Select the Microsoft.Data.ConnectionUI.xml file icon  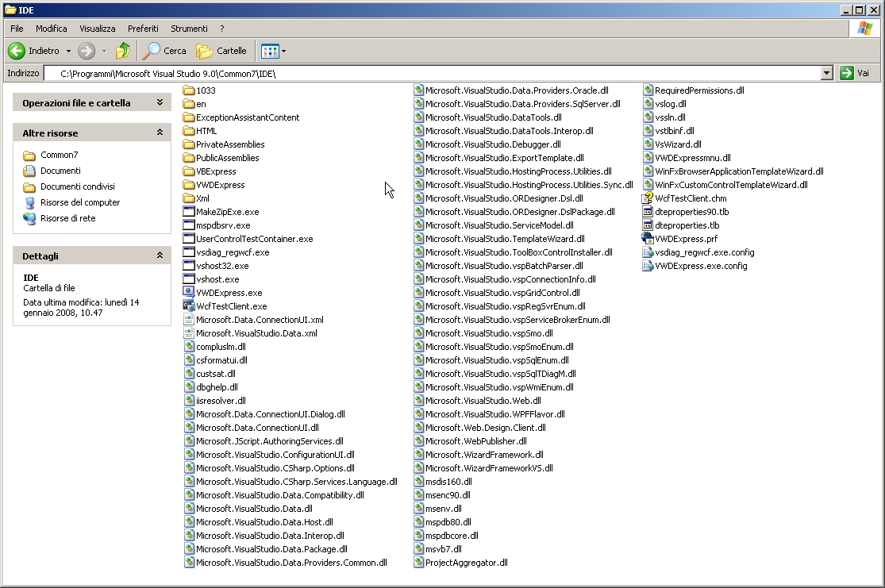coord(189,320)
